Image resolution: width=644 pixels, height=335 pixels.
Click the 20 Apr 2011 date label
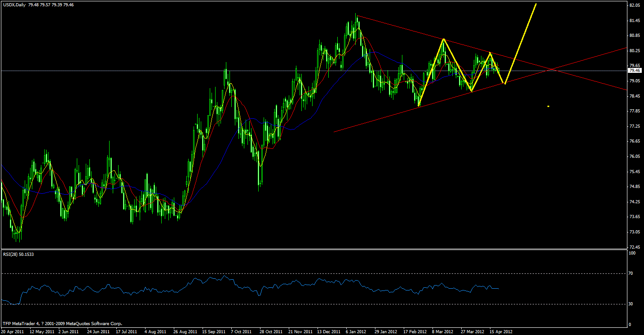pos(13,331)
